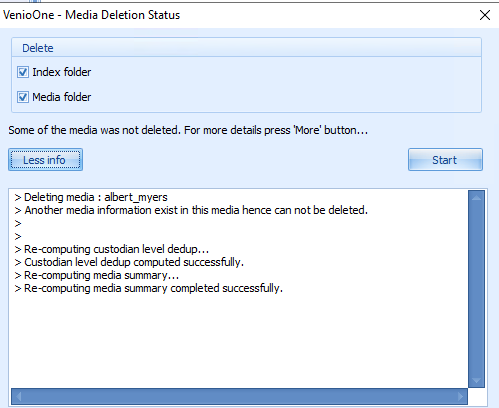
Task: Select 'Re-computing custodian level dedup...' log line
Action: (112, 249)
